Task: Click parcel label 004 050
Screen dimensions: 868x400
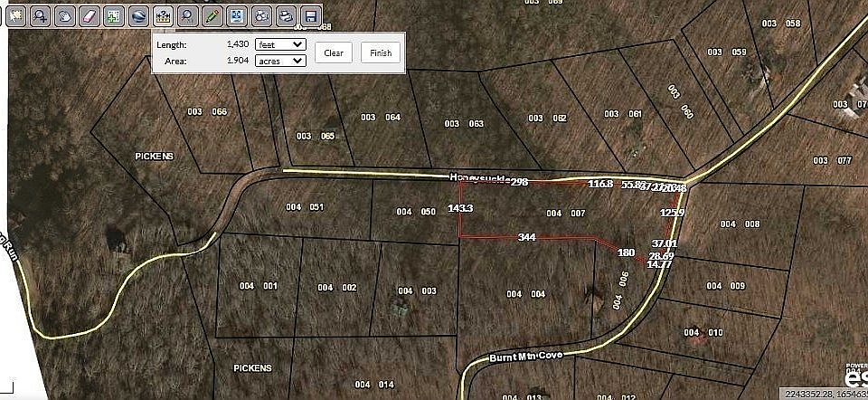Action: (416, 212)
